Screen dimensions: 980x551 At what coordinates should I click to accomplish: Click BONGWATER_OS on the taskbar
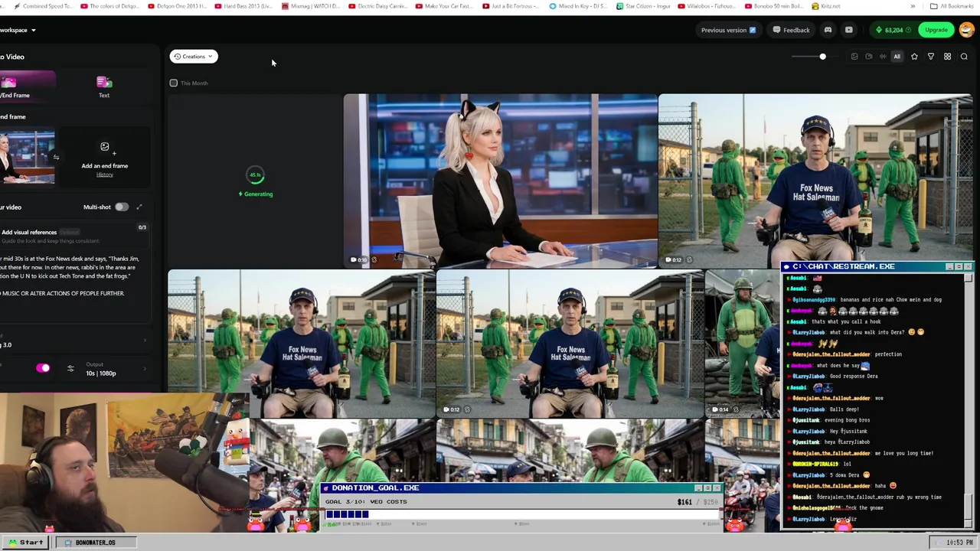click(96, 543)
